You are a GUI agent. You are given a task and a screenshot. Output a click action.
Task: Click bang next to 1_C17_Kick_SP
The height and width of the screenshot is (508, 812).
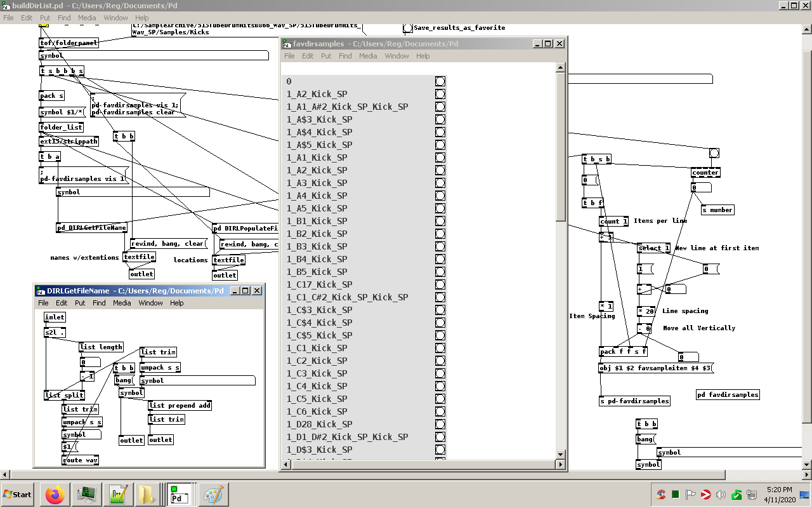pos(440,284)
